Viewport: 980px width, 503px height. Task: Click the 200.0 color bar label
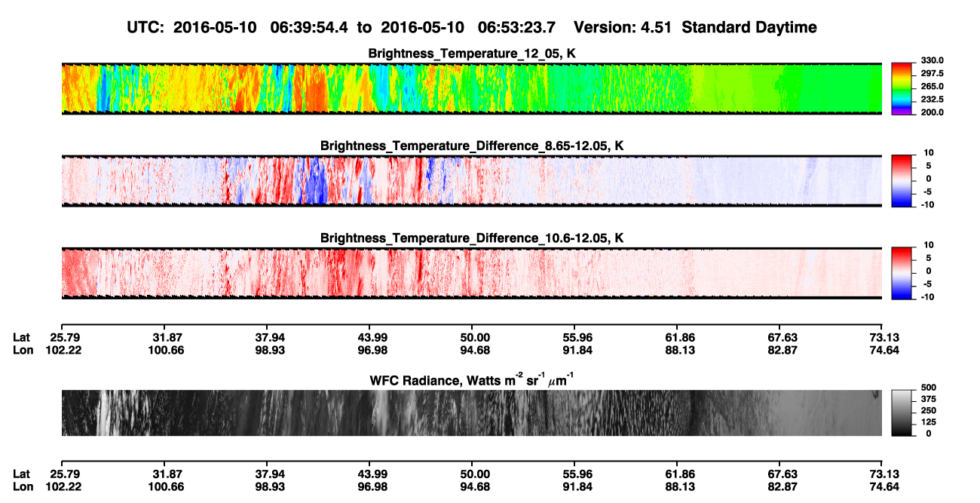[x=933, y=112]
